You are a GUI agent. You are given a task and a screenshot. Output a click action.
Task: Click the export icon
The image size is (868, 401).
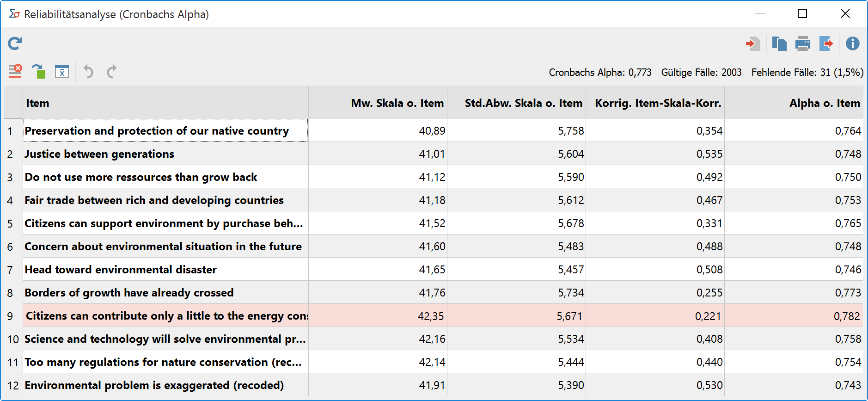[826, 44]
